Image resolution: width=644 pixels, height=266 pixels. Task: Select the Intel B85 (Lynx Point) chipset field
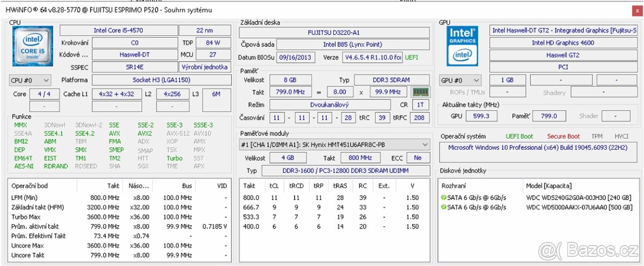(x=353, y=45)
